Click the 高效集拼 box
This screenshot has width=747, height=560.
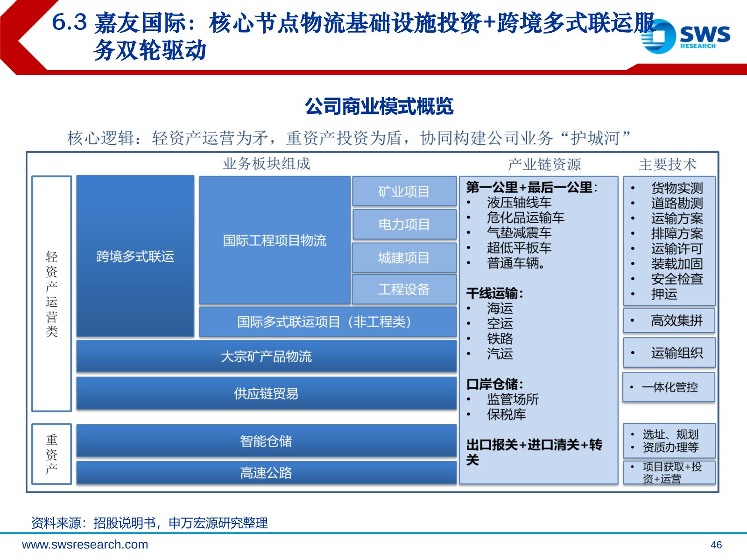(669, 321)
